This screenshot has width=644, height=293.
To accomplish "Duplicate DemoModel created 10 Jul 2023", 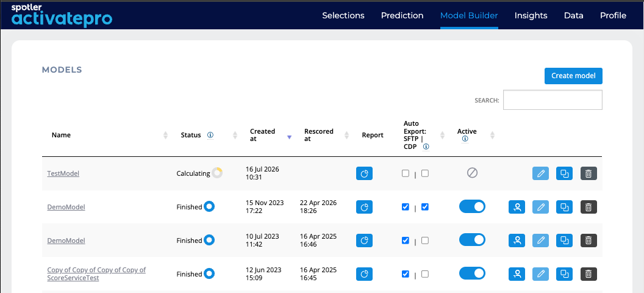I will pyautogui.click(x=564, y=241).
